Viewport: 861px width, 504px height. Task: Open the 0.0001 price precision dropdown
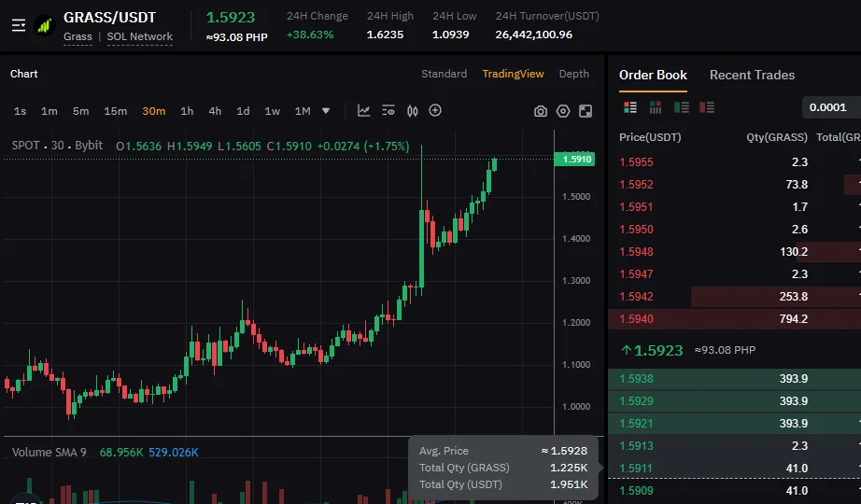click(x=831, y=107)
